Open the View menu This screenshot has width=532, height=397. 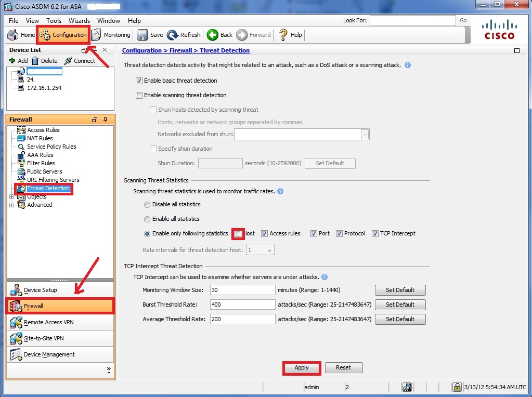(x=32, y=21)
